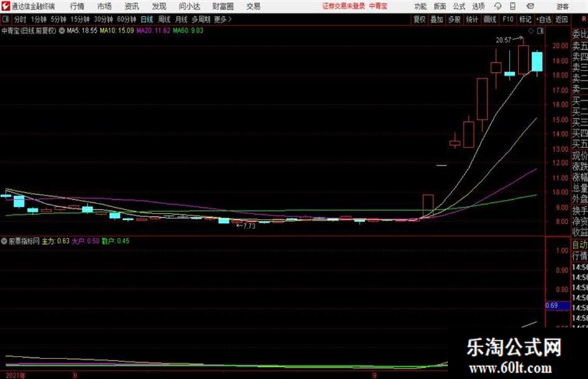Viewport: 588px width, 379px height.
Task: Open the 公式 menu
Action: pyautogui.click(x=459, y=6)
